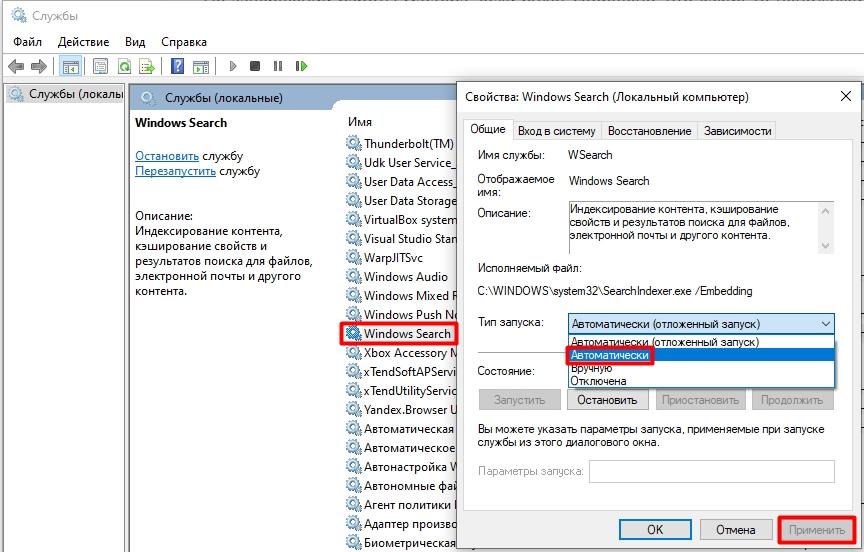Select the Windows Search gear icon

point(353,333)
